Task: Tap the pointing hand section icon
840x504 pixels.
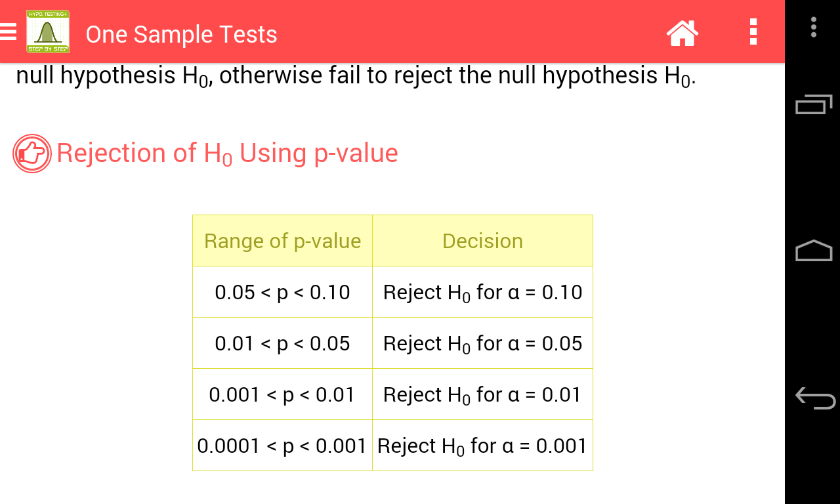Action: point(32,154)
